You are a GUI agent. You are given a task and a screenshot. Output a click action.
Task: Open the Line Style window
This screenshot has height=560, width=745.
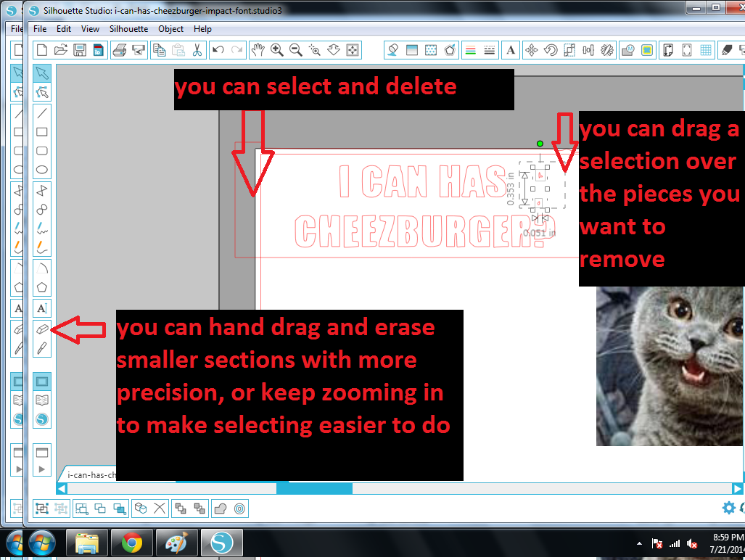pos(490,50)
